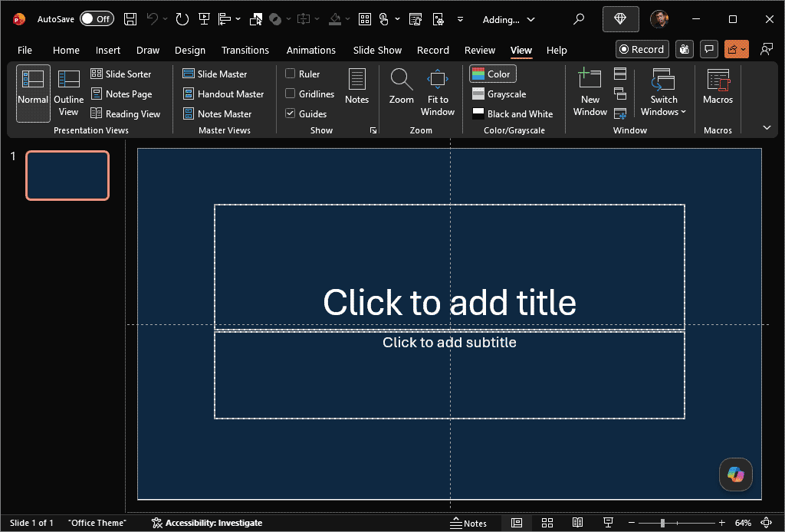Viewport: 785px width, 532px height.
Task: Switch to Outline View
Action: (68, 94)
